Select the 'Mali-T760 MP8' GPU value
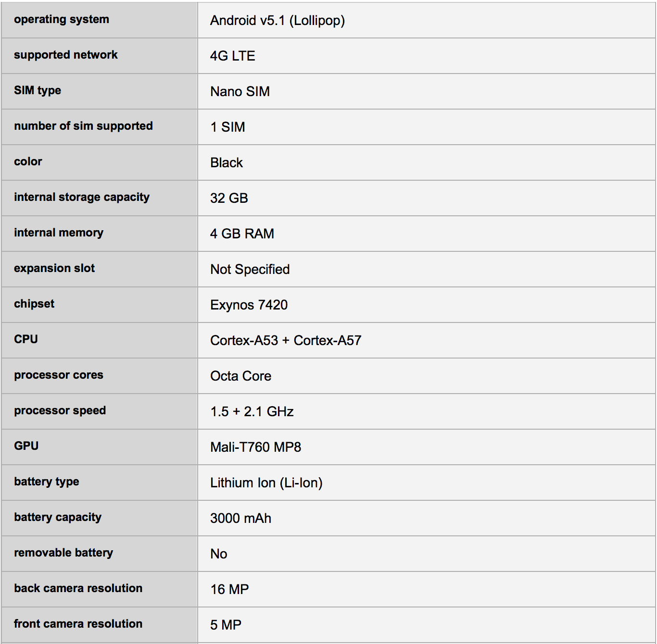657x644 pixels. tap(255, 447)
